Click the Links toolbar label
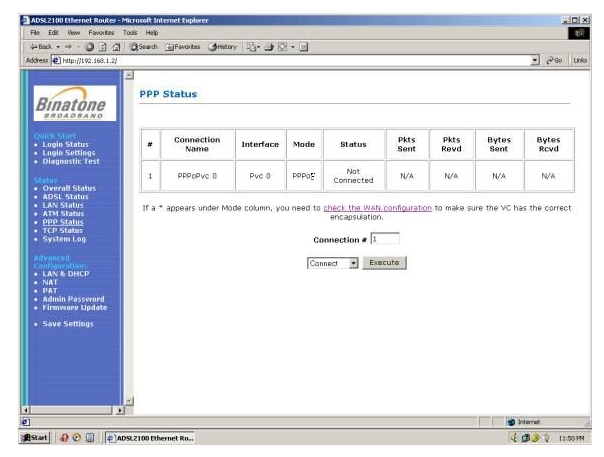This screenshot has height=457, width=604. (x=580, y=60)
